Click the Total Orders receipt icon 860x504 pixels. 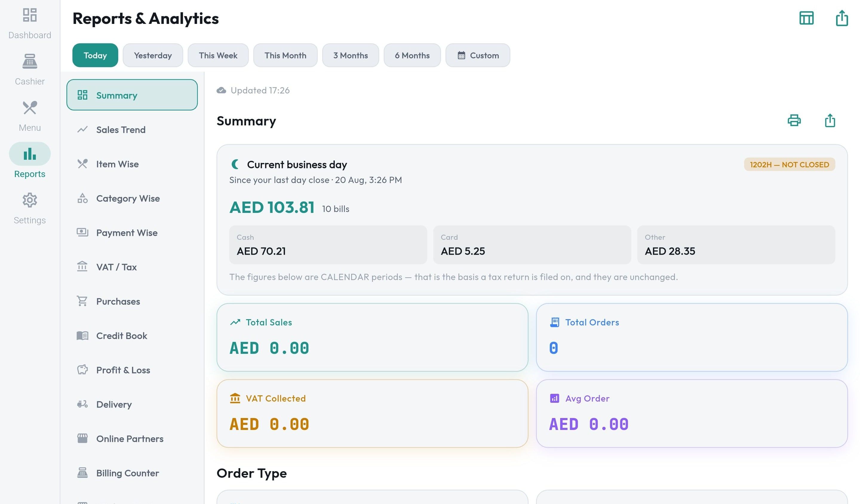[x=555, y=322]
